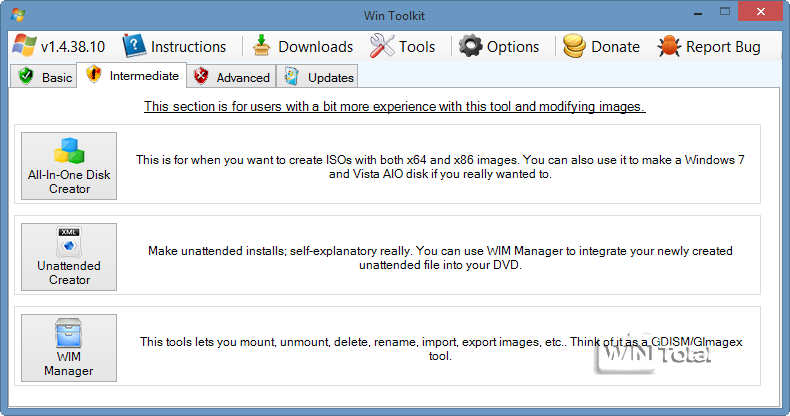Click the red shield icon on Advanced tab

coord(201,77)
